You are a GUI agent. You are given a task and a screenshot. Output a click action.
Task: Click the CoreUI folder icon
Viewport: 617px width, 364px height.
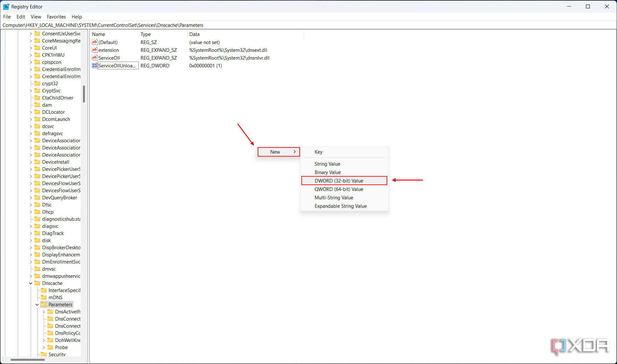pos(37,48)
